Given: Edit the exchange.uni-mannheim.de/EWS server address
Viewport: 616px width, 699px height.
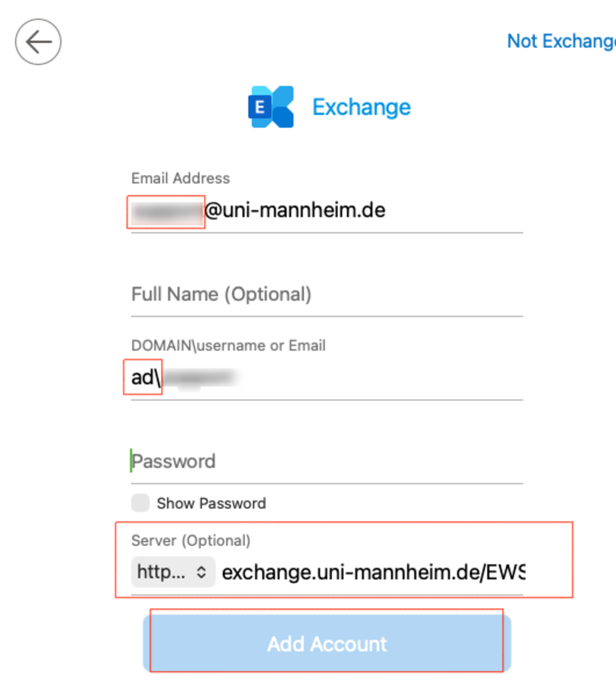Looking at the screenshot, I should pos(372,572).
